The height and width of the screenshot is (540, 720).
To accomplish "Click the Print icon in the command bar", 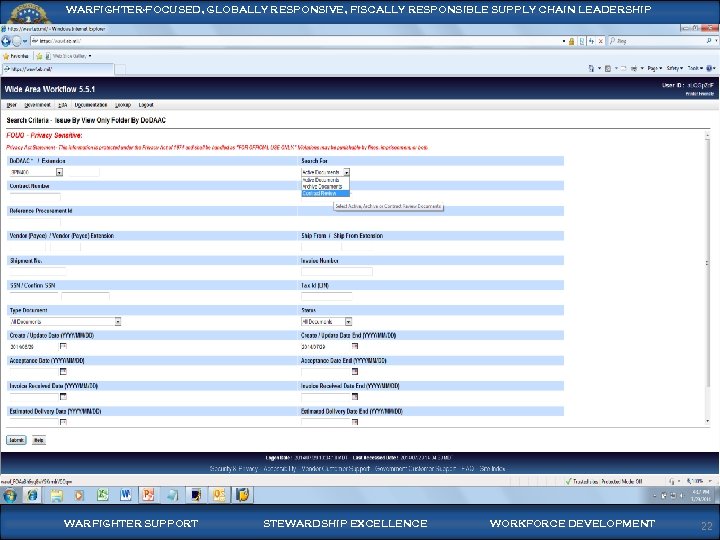I will point(634,68).
